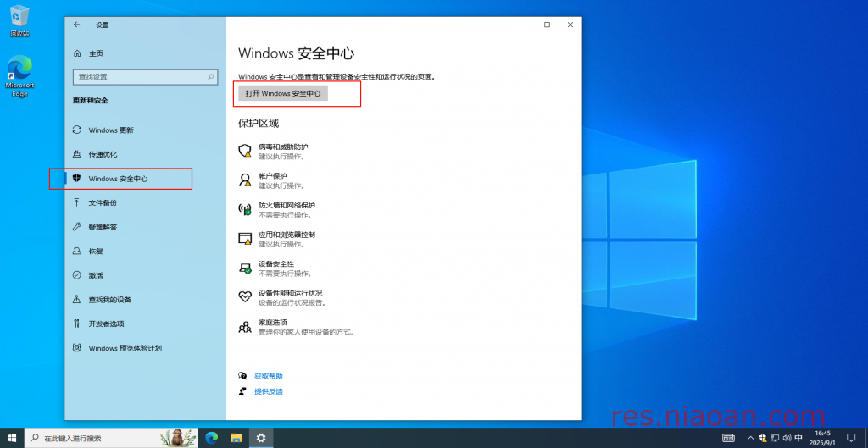Click the 病毒和威胁防护 shield icon
868x448 pixels.
[245, 151]
